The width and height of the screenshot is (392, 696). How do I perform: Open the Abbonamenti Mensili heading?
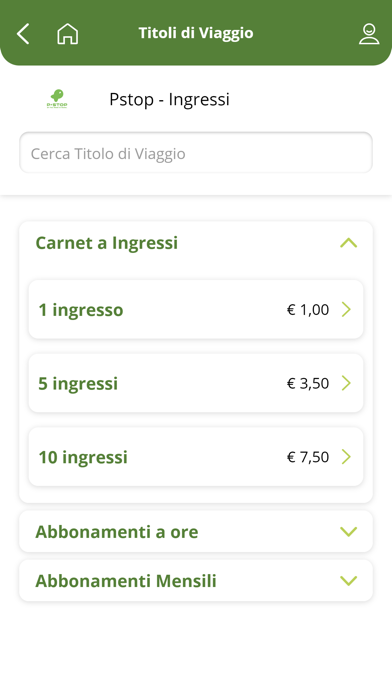tap(126, 581)
